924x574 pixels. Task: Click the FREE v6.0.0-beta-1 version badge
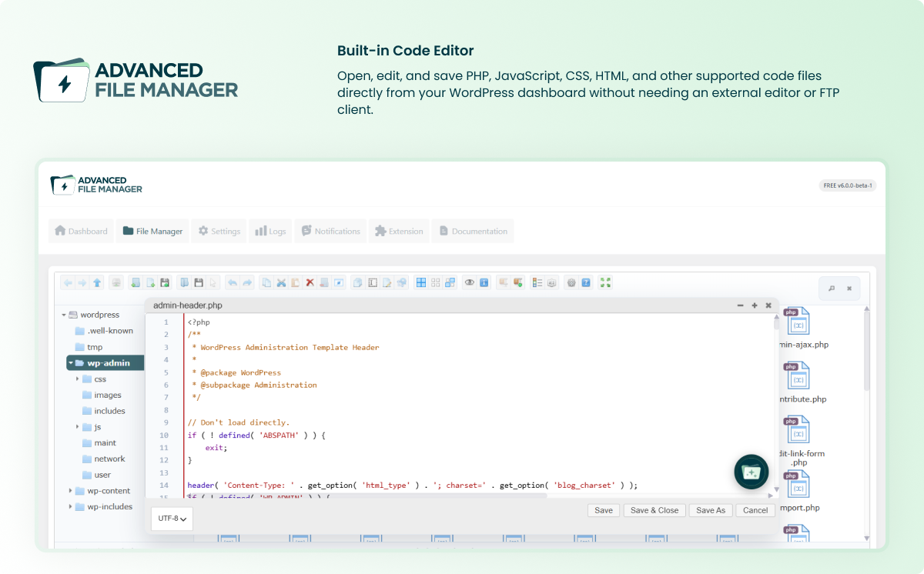(848, 185)
